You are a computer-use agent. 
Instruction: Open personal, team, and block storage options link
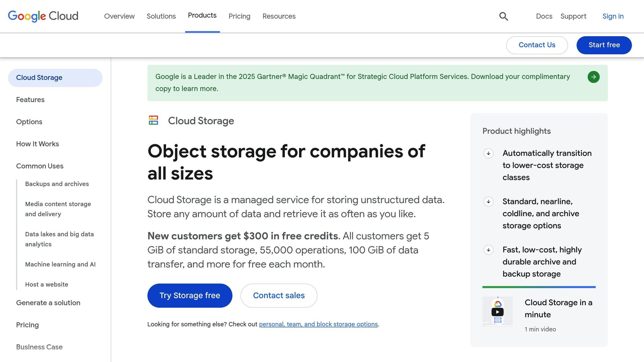(318, 324)
